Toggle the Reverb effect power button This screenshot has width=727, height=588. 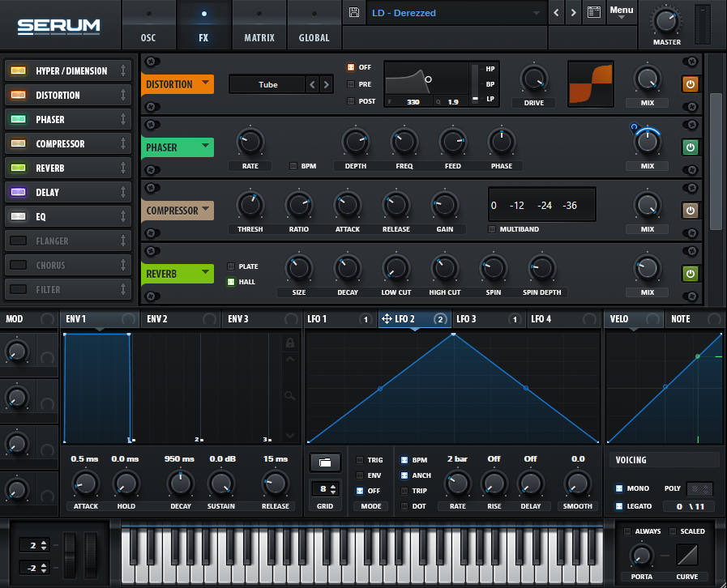click(690, 274)
